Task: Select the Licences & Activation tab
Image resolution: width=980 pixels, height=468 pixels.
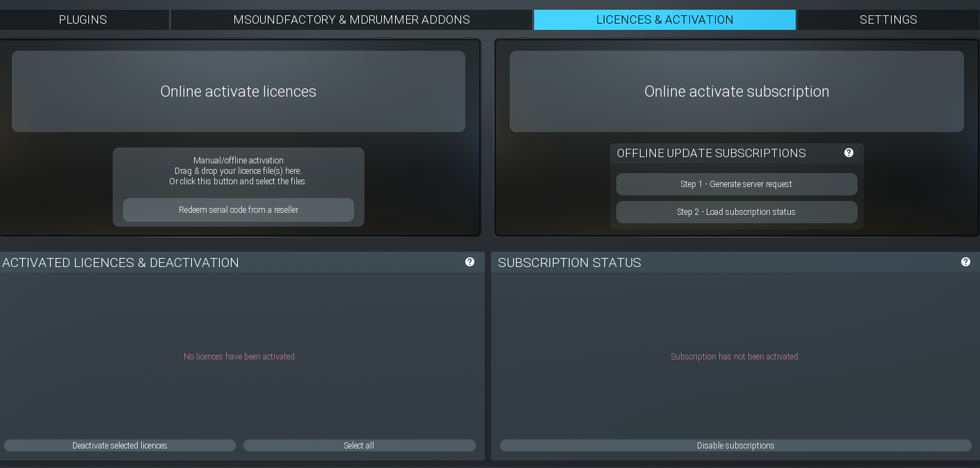Action: [664, 19]
